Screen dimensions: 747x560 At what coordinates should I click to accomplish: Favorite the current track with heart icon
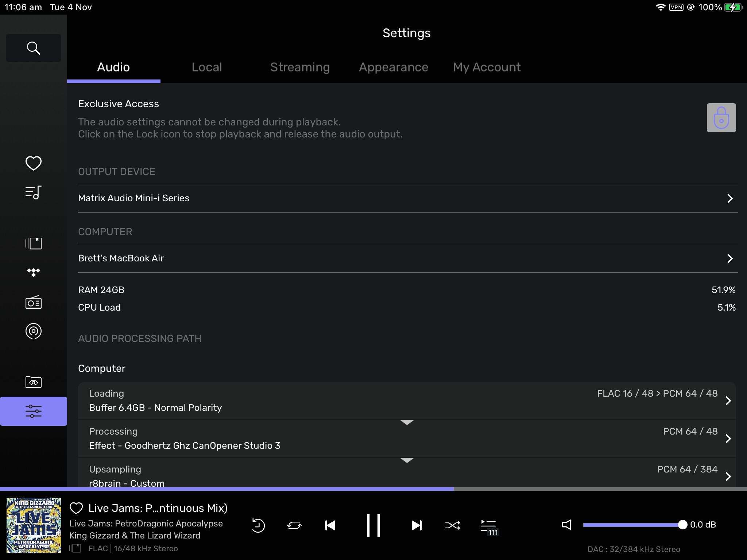tap(76, 508)
